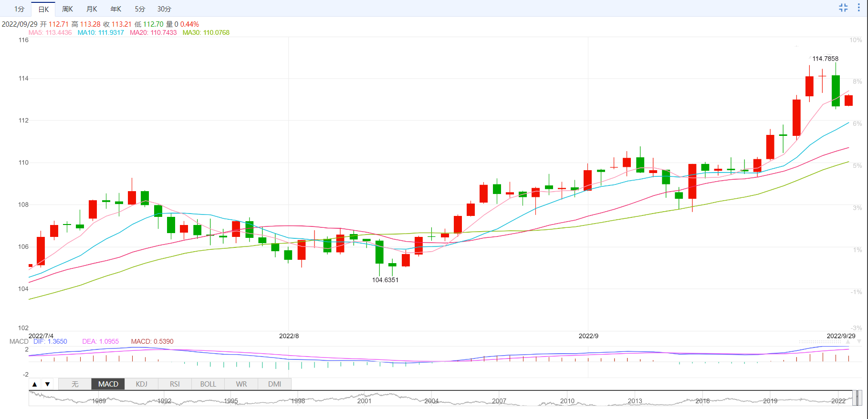Click the DIF: 1.3650 value

pos(50,342)
